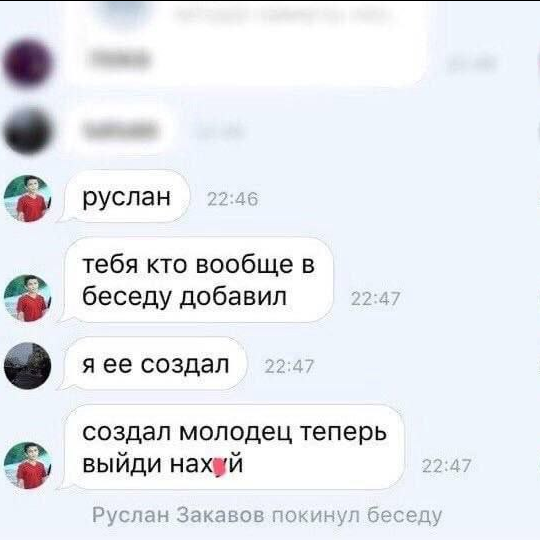Open the "Руслан Закавов" name link
540x540 pixels.
click(x=178, y=516)
